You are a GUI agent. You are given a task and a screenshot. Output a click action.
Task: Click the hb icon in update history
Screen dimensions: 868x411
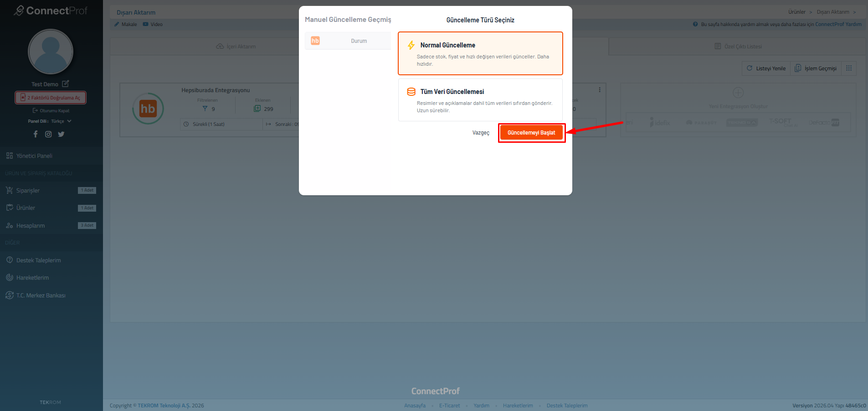tap(315, 41)
